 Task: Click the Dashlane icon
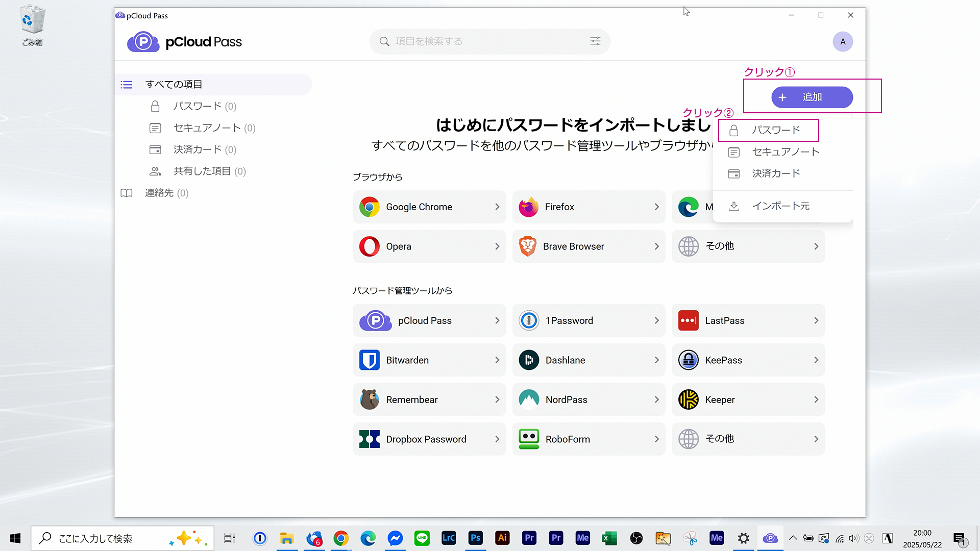(x=529, y=360)
